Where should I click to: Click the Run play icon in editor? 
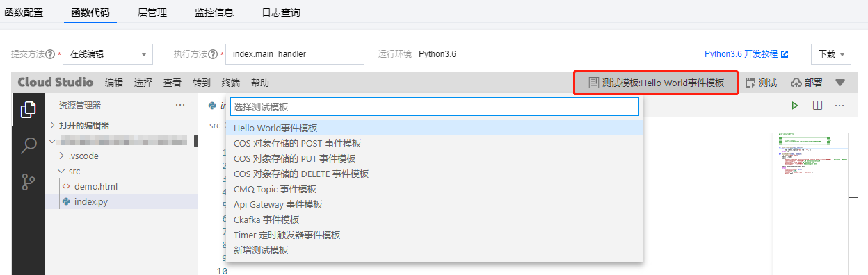[x=794, y=106]
